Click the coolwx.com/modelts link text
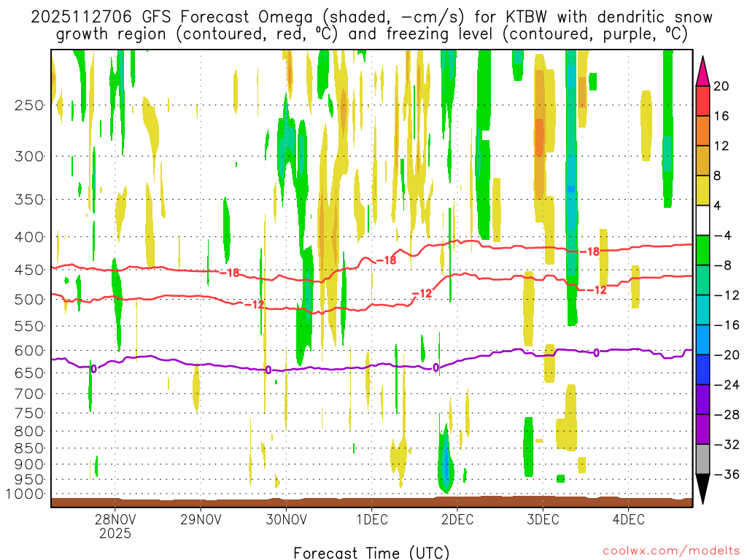 (x=671, y=551)
